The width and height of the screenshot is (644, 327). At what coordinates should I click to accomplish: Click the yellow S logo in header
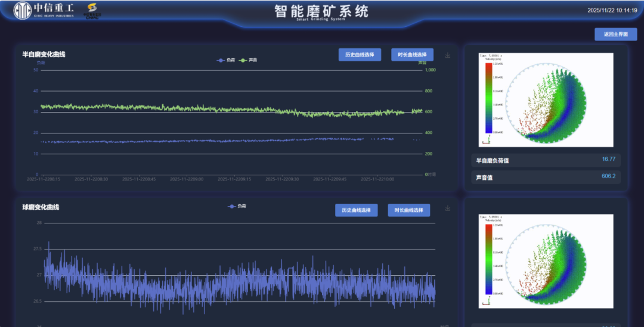[x=91, y=10]
